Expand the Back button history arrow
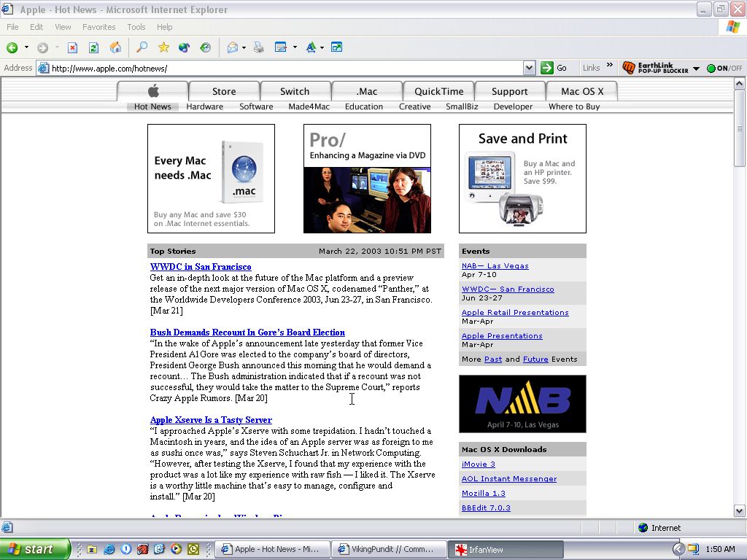The image size is (747, 560). tap(26, 47)
